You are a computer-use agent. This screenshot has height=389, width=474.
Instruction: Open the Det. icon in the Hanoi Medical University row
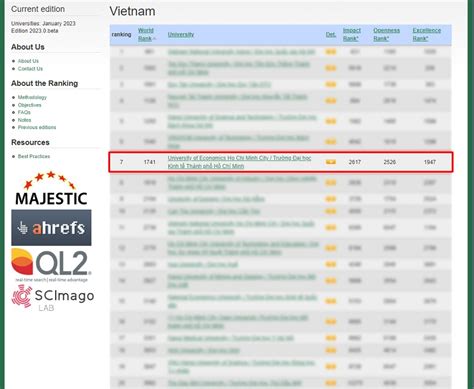[x=331, y=338]
